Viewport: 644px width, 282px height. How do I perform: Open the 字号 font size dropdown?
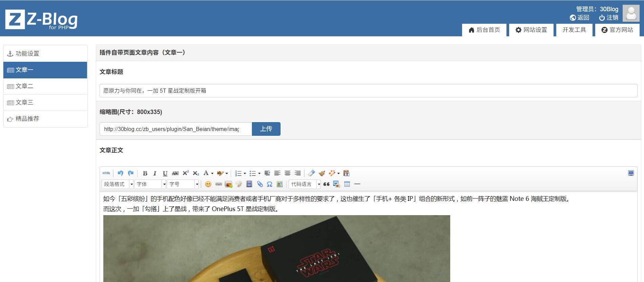(x=183, y=184)
